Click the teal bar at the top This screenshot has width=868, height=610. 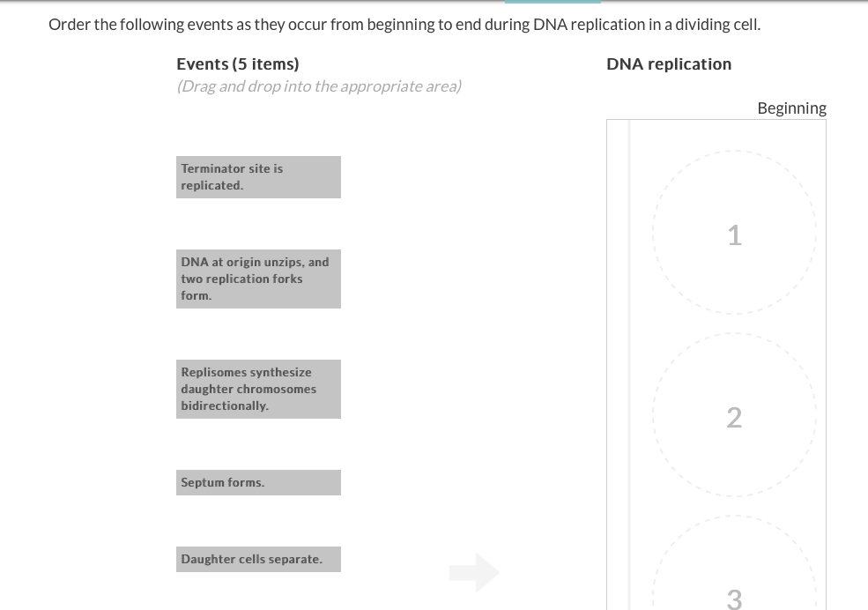pyautogui.click(x=553, y=2)
